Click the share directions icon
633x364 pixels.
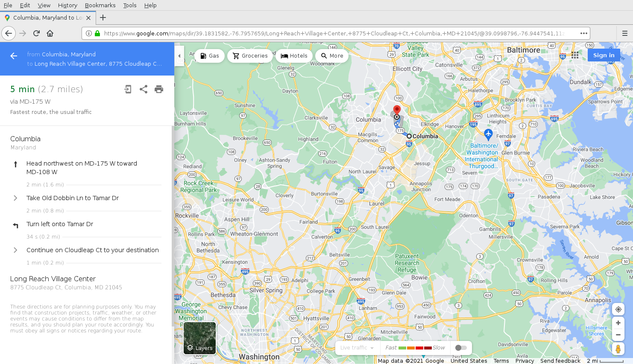[144, 89]
